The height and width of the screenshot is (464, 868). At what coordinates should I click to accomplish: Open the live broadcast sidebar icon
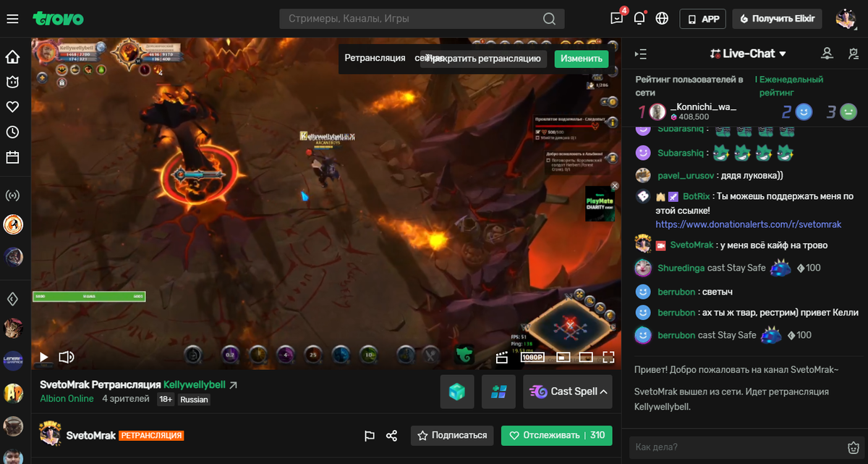[x=12, y=195]
